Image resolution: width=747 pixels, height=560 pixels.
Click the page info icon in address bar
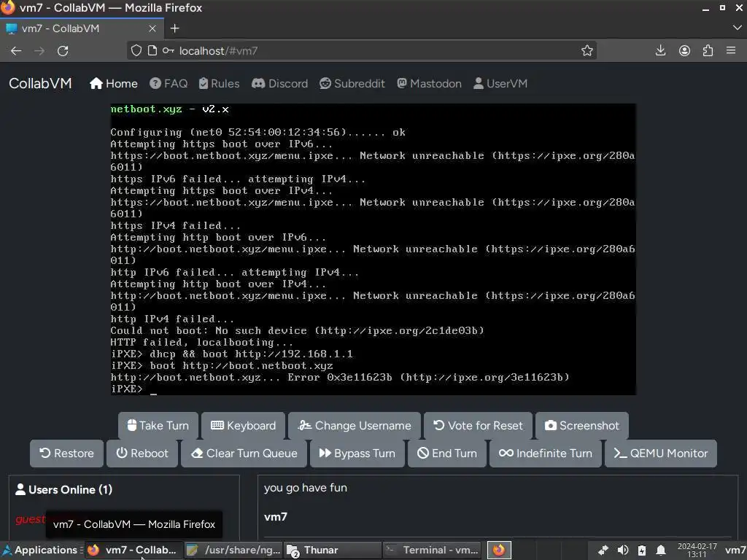coord(152,50)
